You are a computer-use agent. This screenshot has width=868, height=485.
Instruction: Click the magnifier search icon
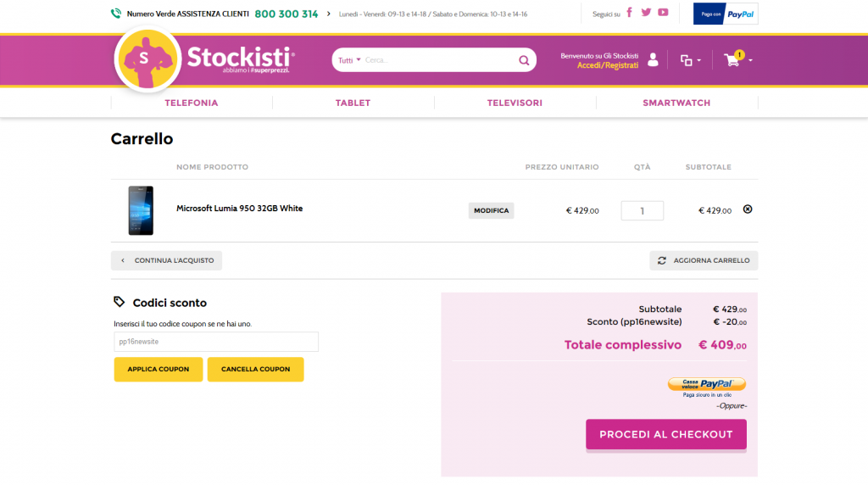[524, 60]
